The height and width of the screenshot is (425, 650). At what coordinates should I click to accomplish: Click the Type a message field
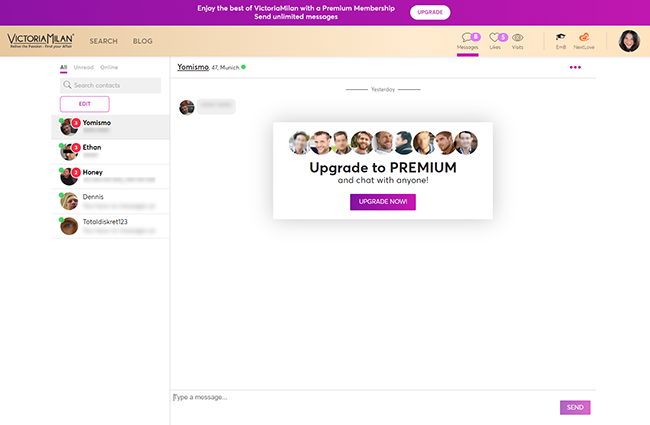click(360, 397)
